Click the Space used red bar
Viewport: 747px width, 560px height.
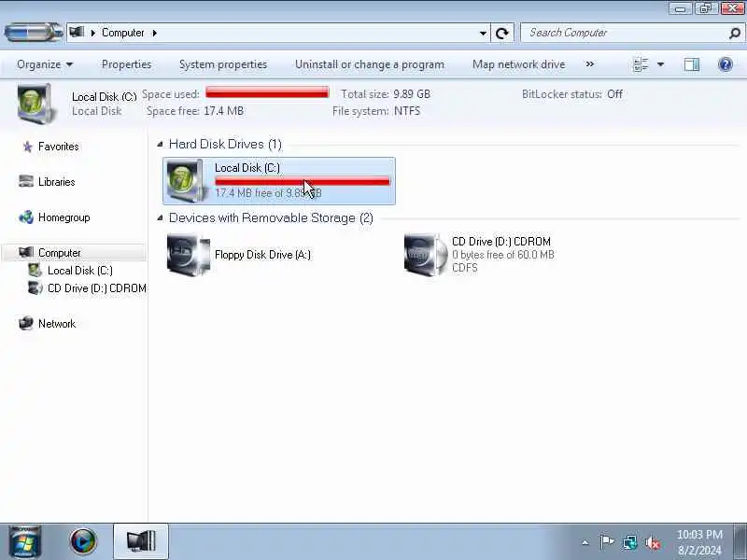[x=267, y=92]
